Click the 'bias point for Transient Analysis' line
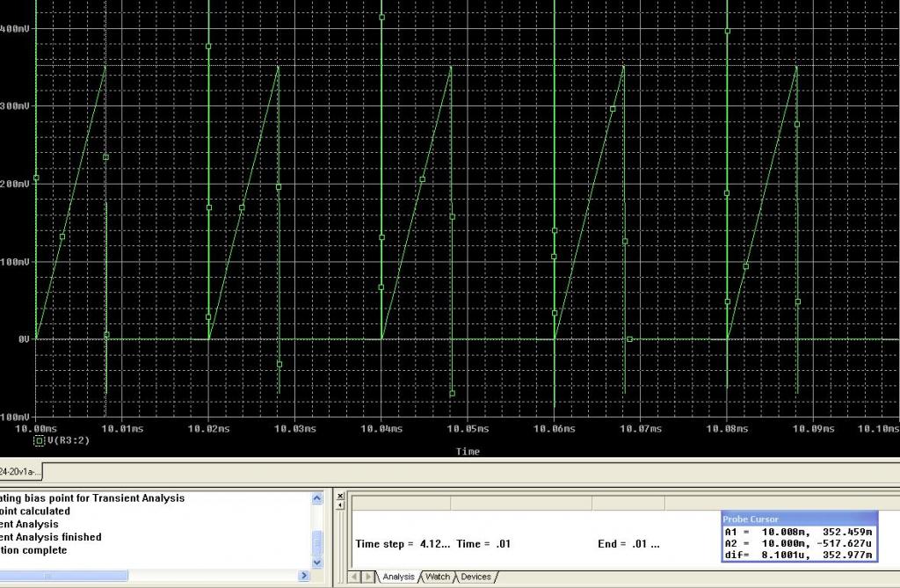 tap(92, 497)
